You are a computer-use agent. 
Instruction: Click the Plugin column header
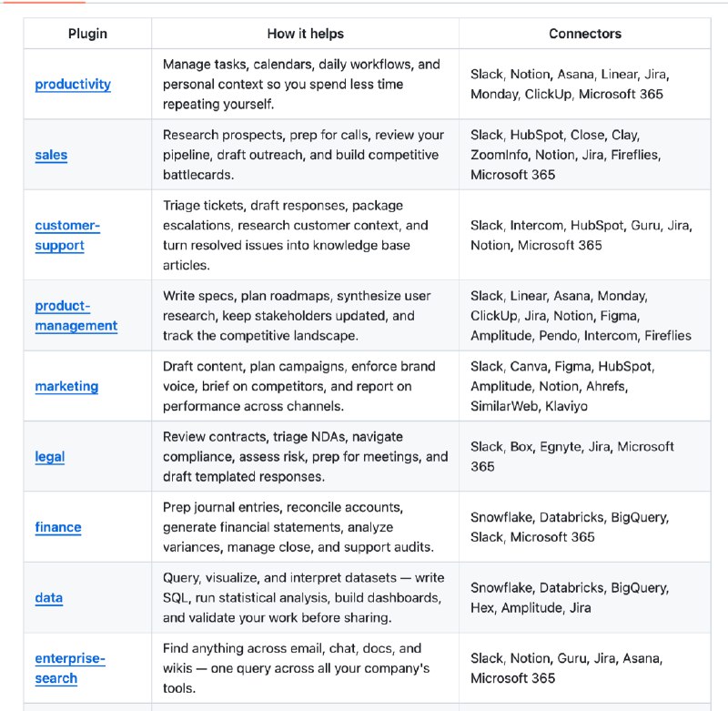pyautogui.click(x=87, y=34)
